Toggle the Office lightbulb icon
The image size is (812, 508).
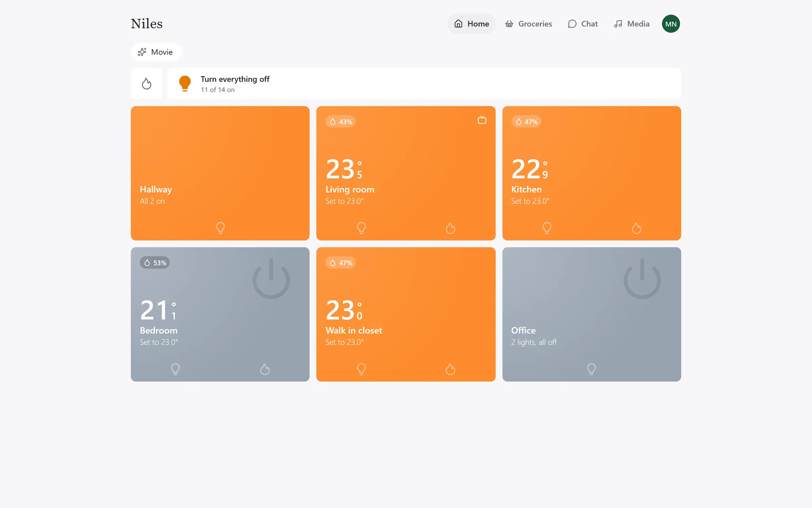(x=591, y=369)
